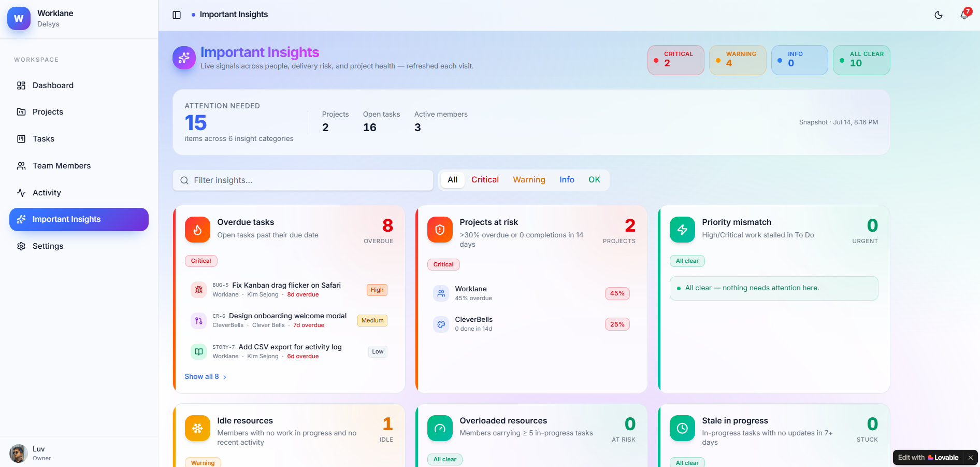Click the Warning 4 summary chip
The image size is (980, 467).
pos(738,60)
